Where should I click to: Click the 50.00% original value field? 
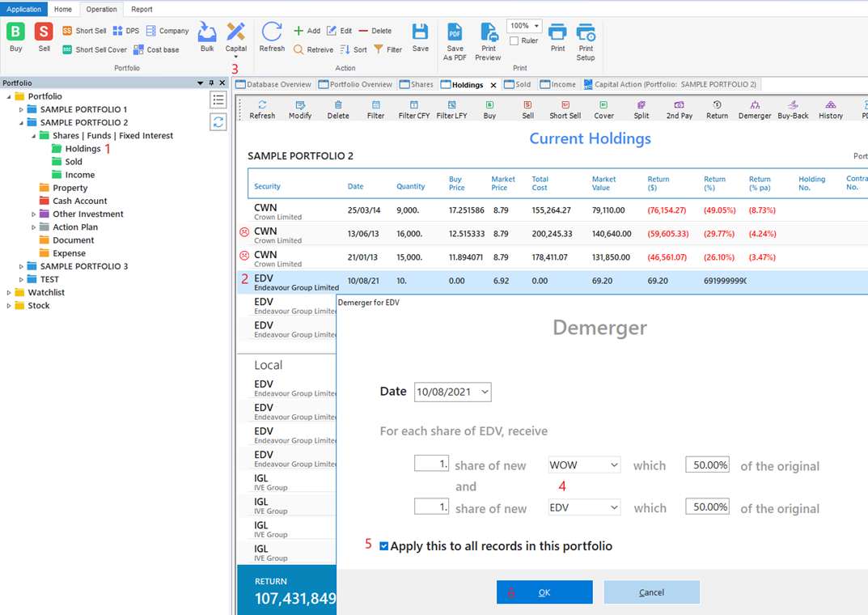[707, 464]
